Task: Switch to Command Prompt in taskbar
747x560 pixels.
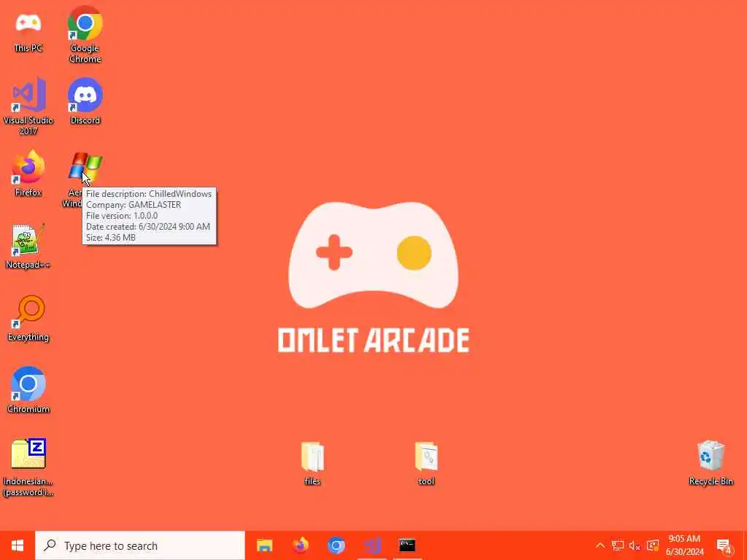Action: (407, 545)
